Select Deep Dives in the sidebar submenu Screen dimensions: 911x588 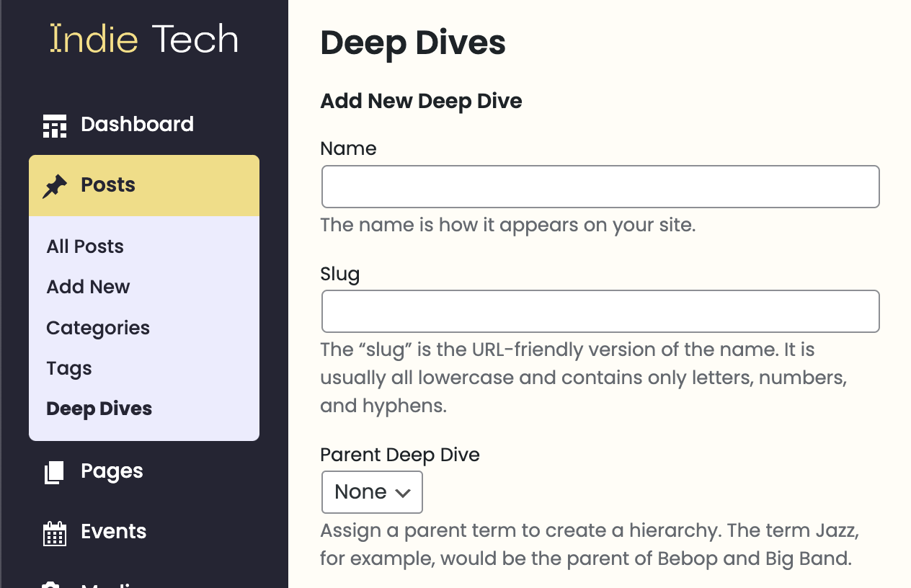click(99, 409)
